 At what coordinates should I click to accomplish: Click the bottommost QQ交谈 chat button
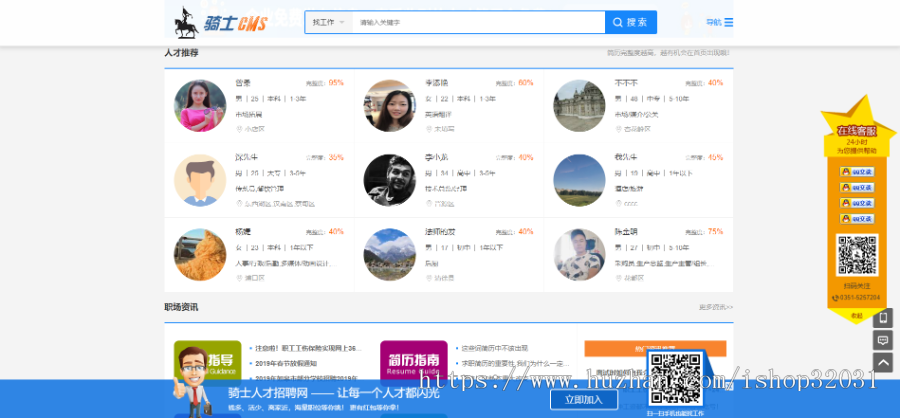click(856, 219)
